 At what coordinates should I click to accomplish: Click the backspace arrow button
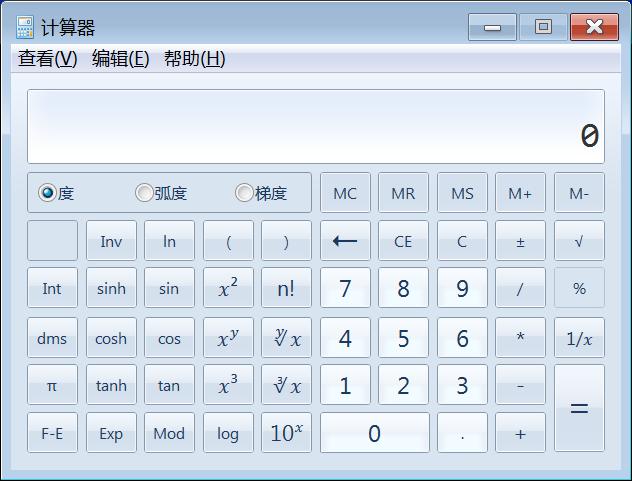[x=345, y=241]
